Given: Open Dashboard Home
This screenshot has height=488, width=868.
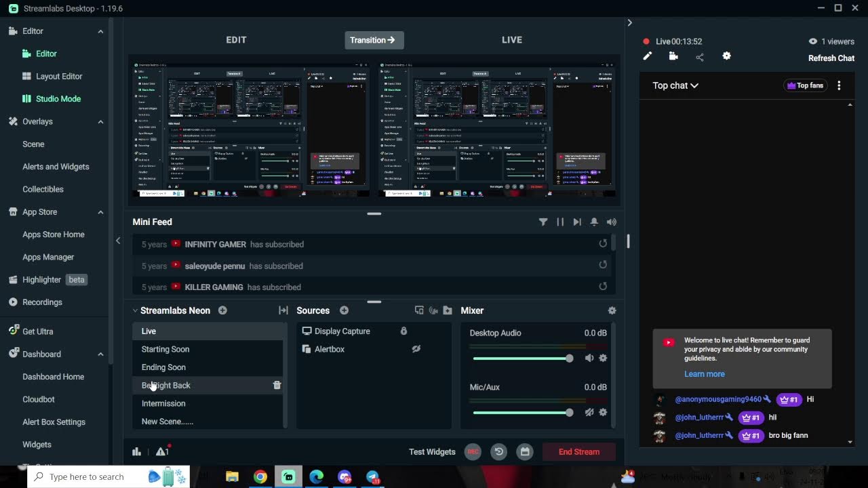Looking at the screenshot, I should 53,377.
